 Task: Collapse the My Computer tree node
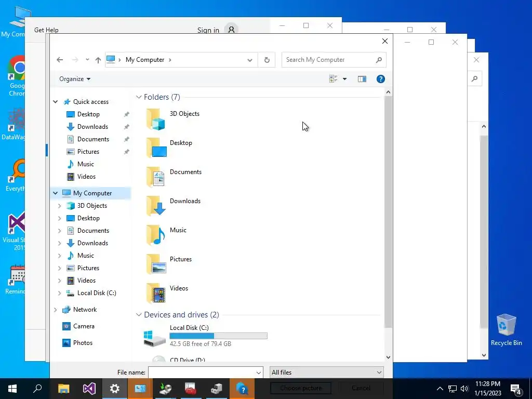55,193
